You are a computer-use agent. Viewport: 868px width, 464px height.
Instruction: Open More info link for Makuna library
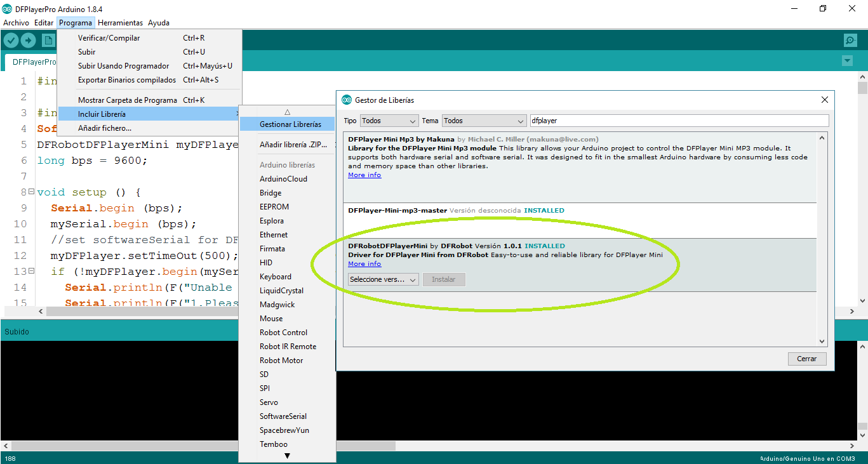[364, 175]
